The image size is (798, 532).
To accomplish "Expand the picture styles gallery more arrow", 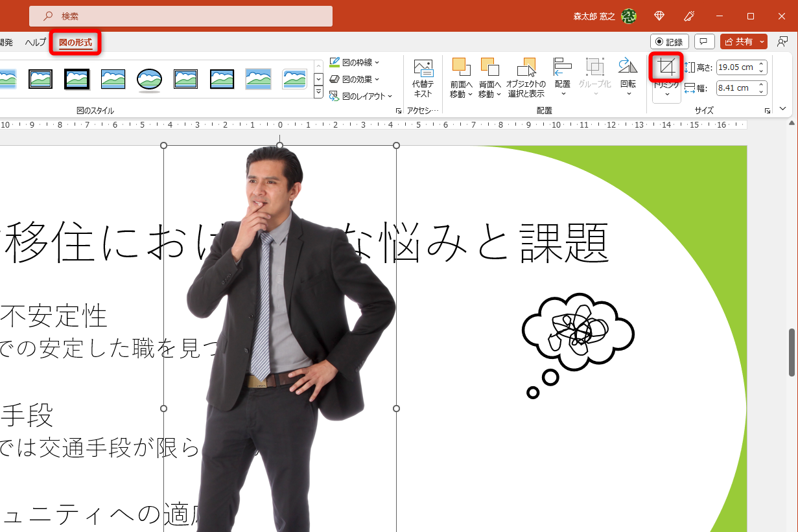I will 318,91.
